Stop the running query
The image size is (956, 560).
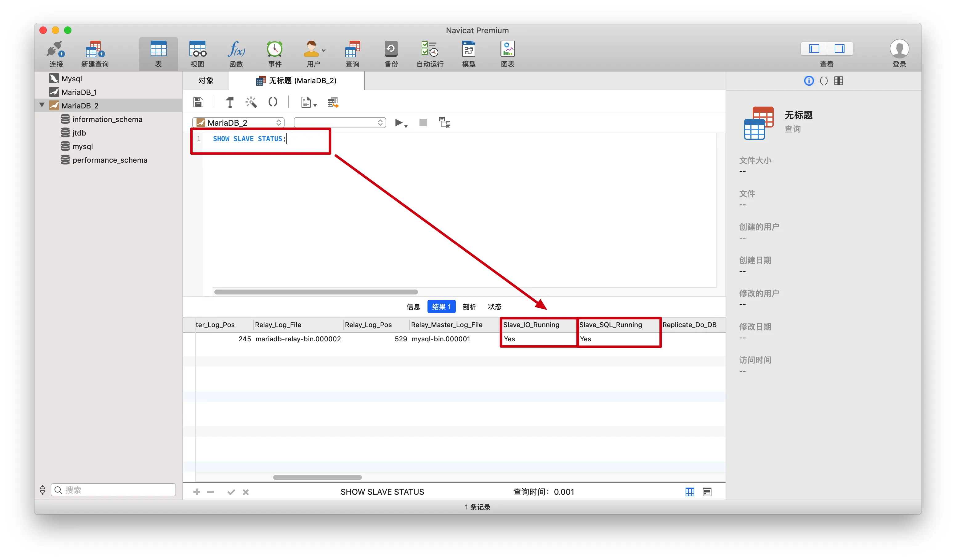(x=423, y=123)
